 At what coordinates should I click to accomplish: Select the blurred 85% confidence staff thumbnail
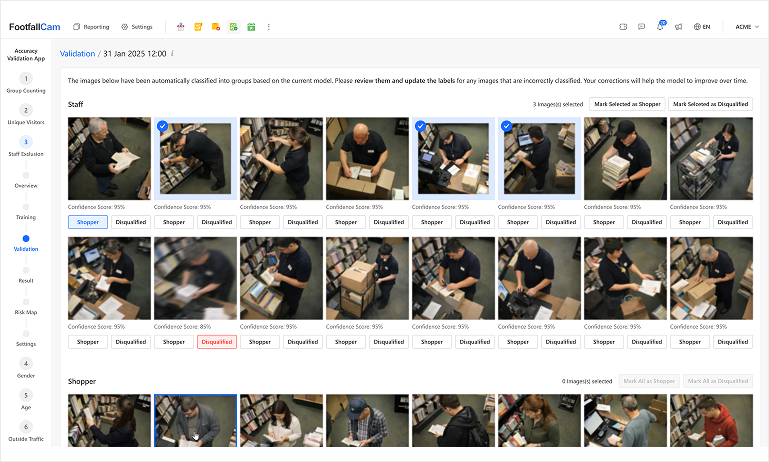coord(195,279)
